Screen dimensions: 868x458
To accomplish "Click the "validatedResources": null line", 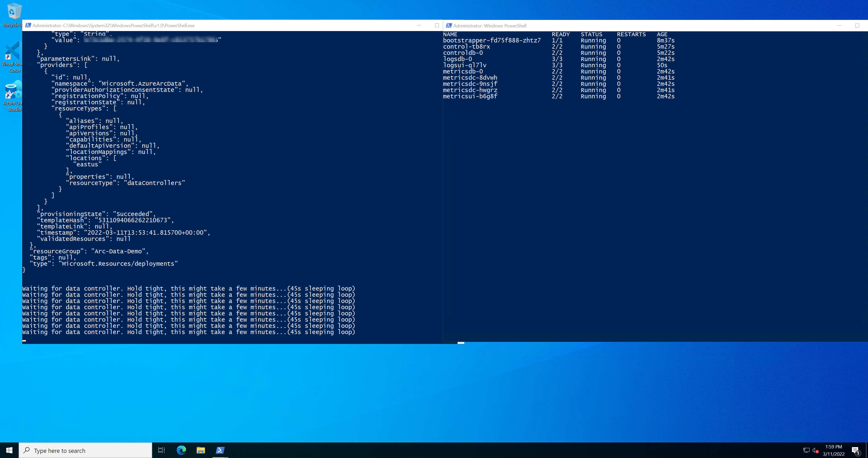I will click(84, 239).
